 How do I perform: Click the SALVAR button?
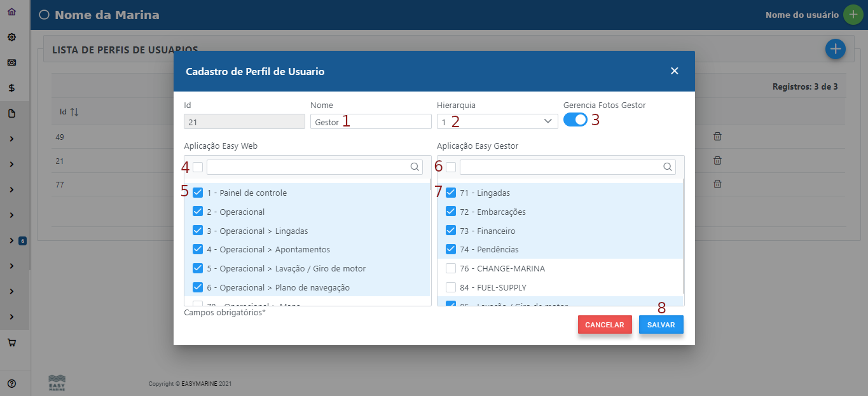[x=661, y=324]
